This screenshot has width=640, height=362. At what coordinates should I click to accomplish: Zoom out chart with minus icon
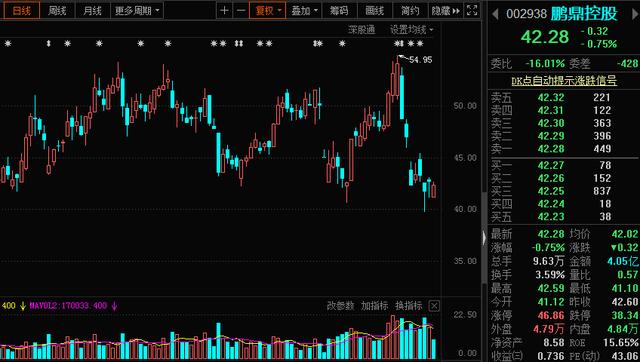(x=241, y=11)
